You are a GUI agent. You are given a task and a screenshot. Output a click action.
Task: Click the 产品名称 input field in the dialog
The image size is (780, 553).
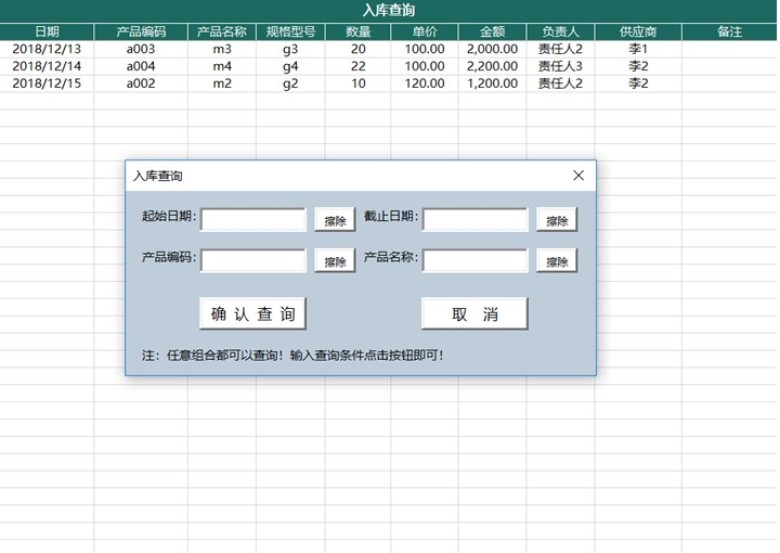pyautogui.click(x=475, y=261)
